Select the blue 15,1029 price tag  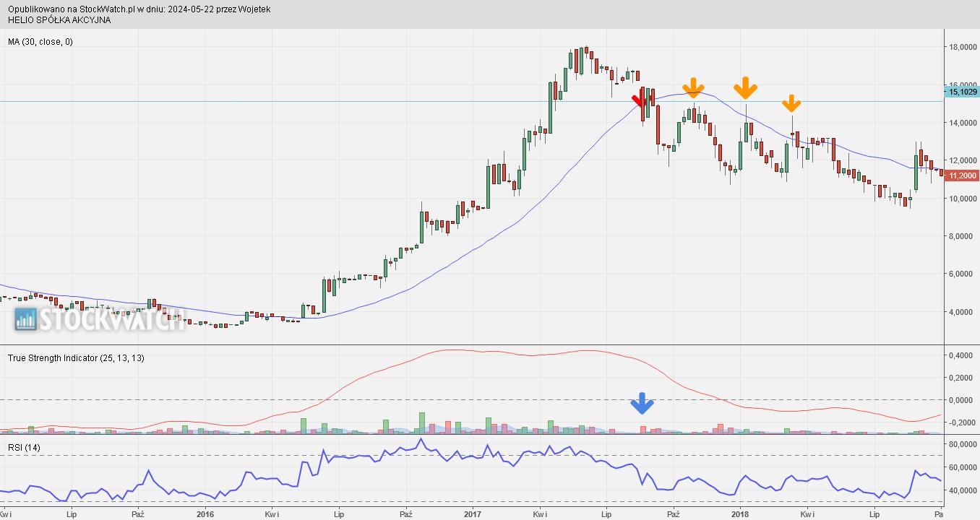962,92
